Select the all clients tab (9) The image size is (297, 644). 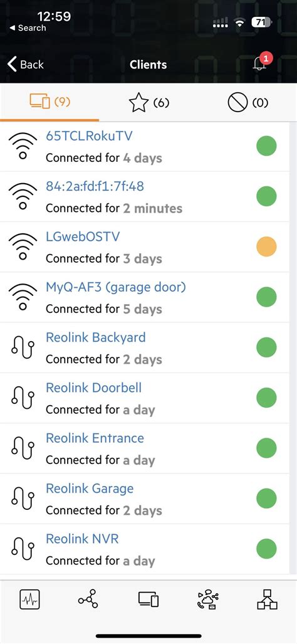click(49, 102)
